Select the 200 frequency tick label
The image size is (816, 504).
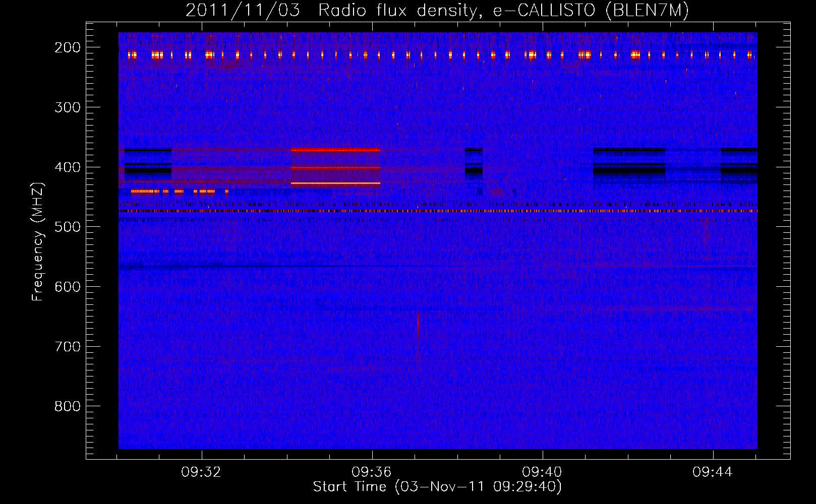pyautogui.click(x=68, y=47)
